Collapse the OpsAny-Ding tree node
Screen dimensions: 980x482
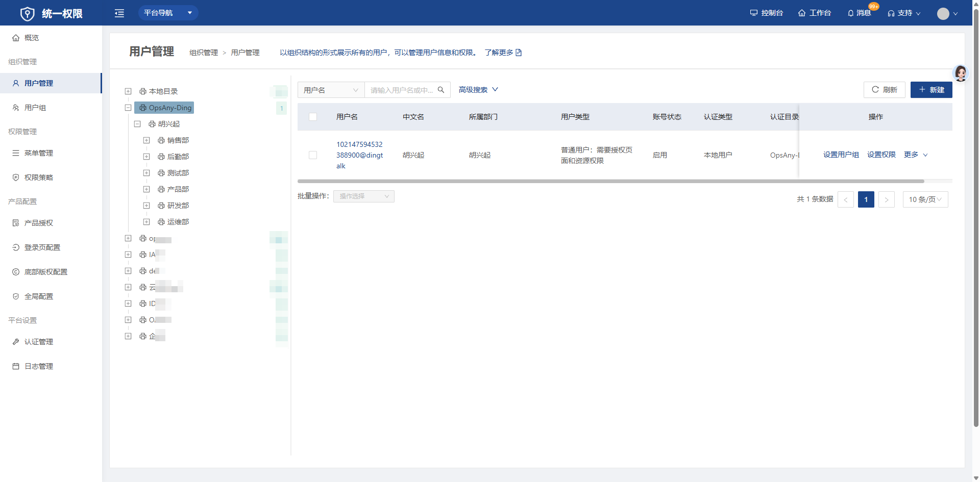[x=128, y=108]
